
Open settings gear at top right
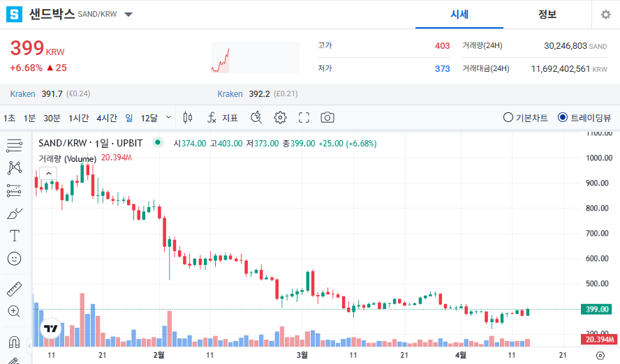pyautogui.click(x=606, y=15)
